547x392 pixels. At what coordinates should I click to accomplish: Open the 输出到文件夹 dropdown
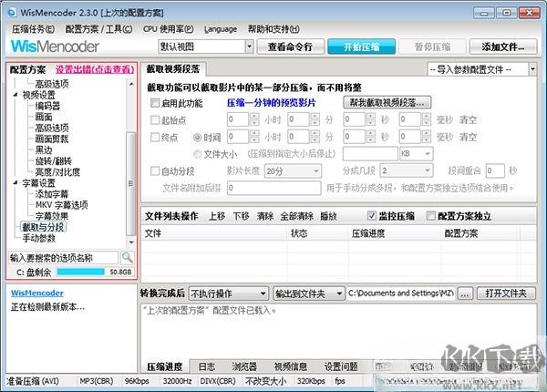pyautogui.click(x=309, y=294)
